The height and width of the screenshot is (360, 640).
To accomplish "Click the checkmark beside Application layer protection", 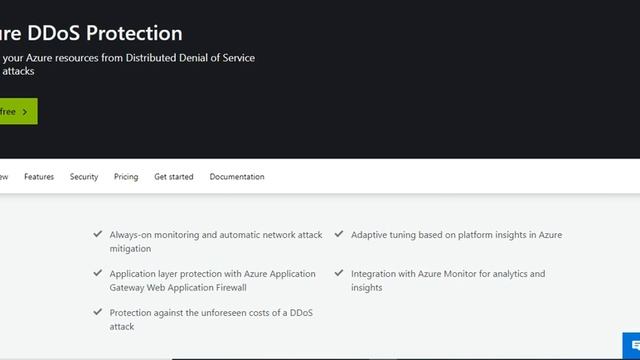I will (x=98, y=273).
